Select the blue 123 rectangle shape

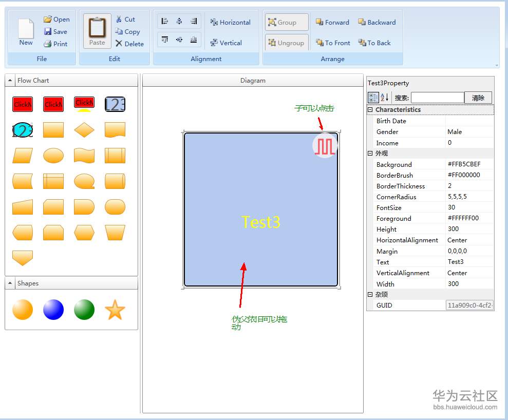coord(115,104)
